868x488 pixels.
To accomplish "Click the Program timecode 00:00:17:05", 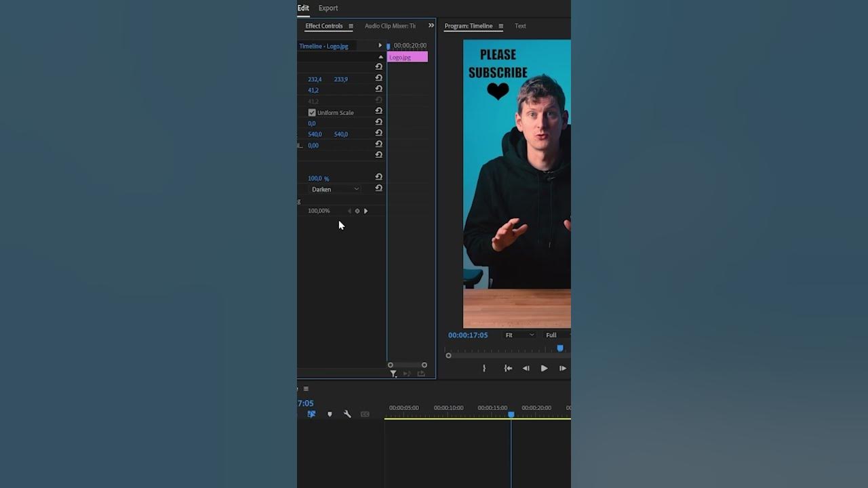I will [468, 335].
